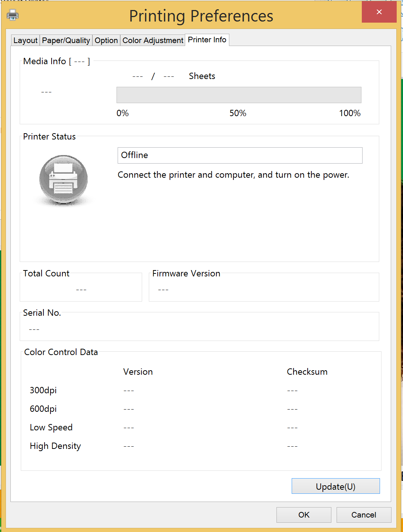Click the printer icon in title bar
The image size is (403, 532).
point(13,15)
